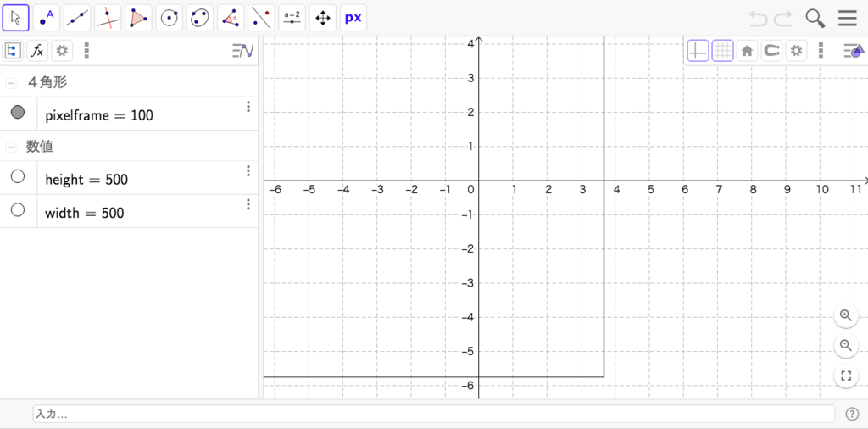Open Algebra panel three-dot menu
The image size is (868, 429).
[86, 51]
